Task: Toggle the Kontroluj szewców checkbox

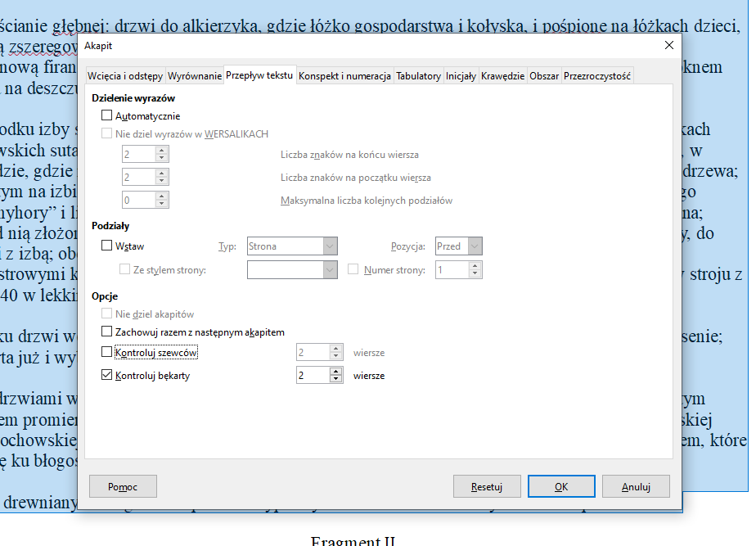Action: click(x=107, y=353)
